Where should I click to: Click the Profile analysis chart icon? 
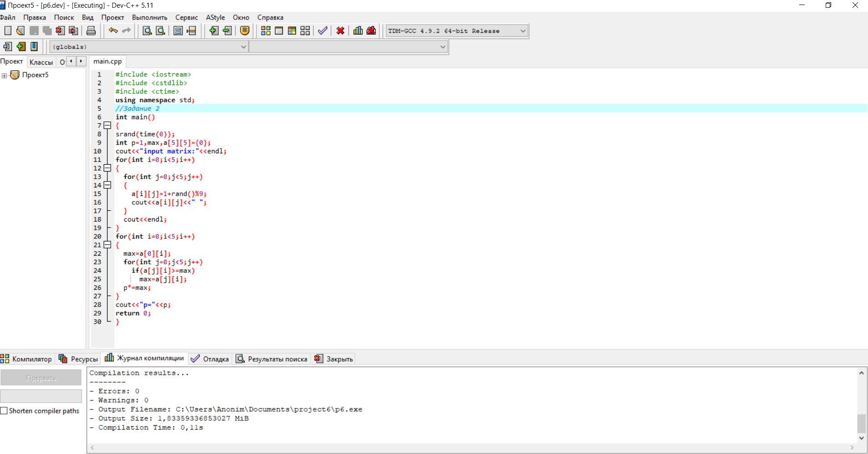358,30
